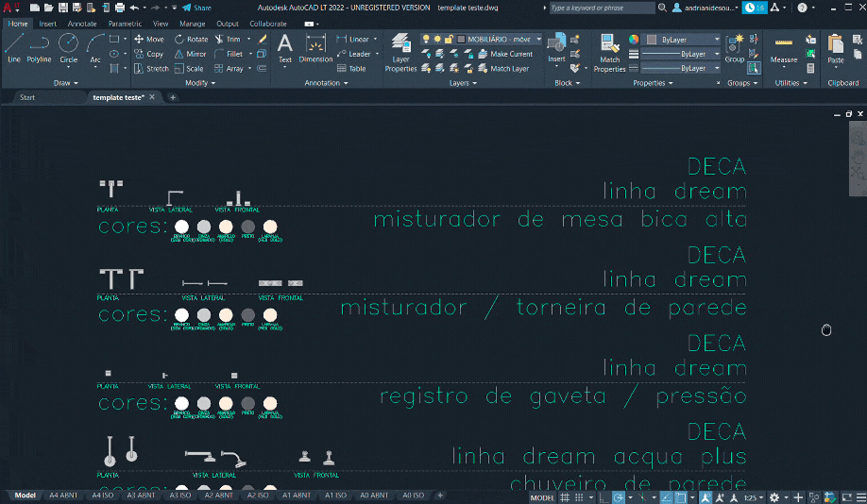The height and width of the screenshot is (504, 867).
Task: Open the Annotate ribbon tab
Action: pos(82,24)
